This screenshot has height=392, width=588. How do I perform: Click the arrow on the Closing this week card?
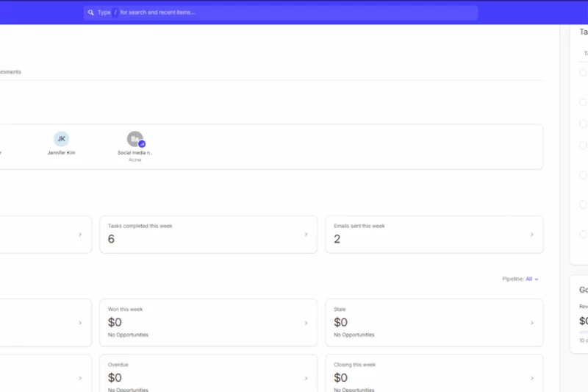pyautogui.click(x=531, y=377)
